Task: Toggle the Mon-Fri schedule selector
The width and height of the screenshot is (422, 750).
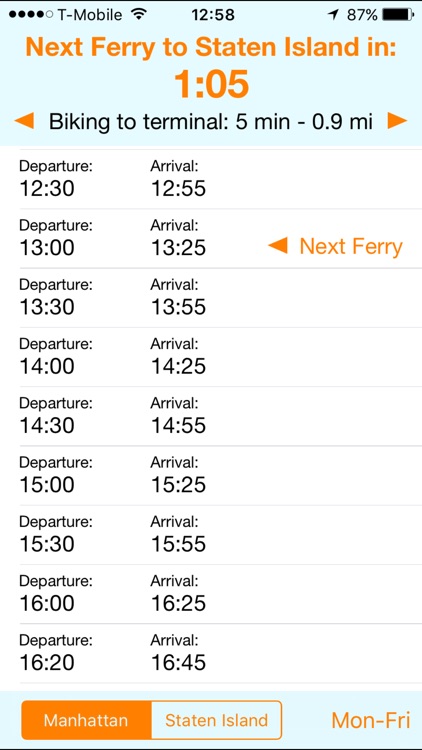Action: click(x=371, y=720)
